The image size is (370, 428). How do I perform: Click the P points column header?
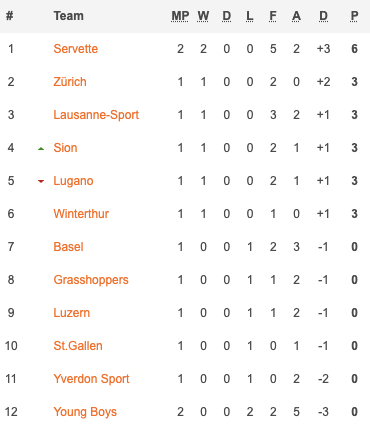354,16
